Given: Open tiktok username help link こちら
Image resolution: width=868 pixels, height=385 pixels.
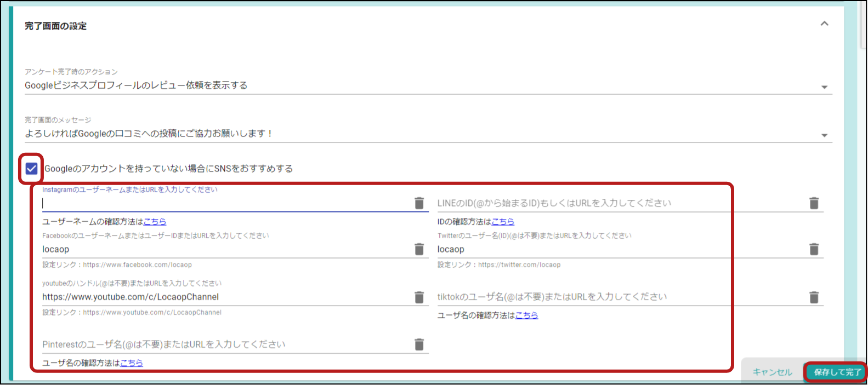Looking at the screenshot, I should (x=526, y=315).
